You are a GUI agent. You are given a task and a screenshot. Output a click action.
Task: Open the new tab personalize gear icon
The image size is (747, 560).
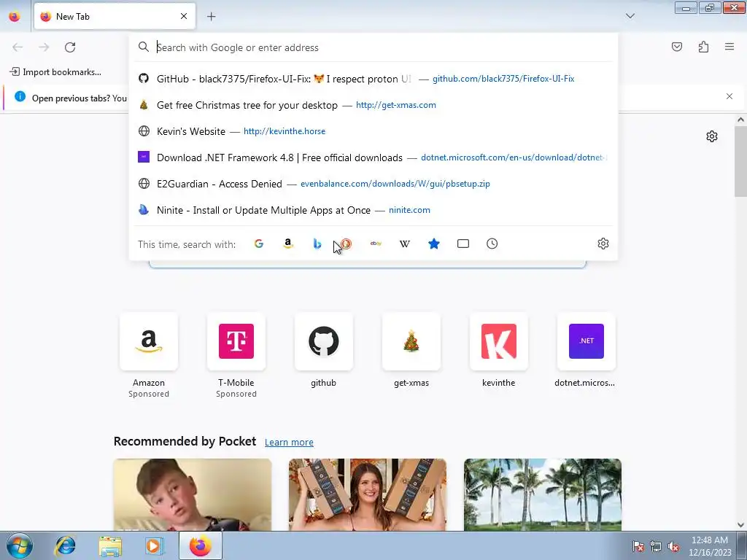(x=712, y=136)
